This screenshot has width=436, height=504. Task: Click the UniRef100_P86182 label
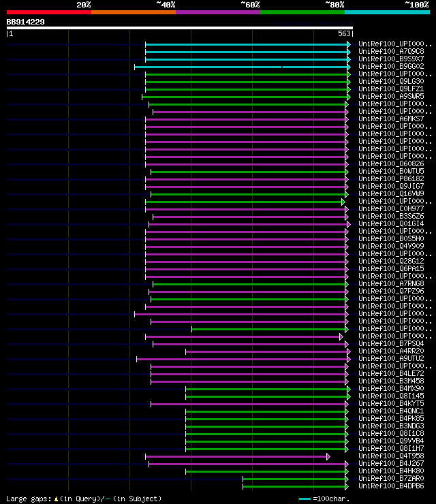(x=391, y=178)
